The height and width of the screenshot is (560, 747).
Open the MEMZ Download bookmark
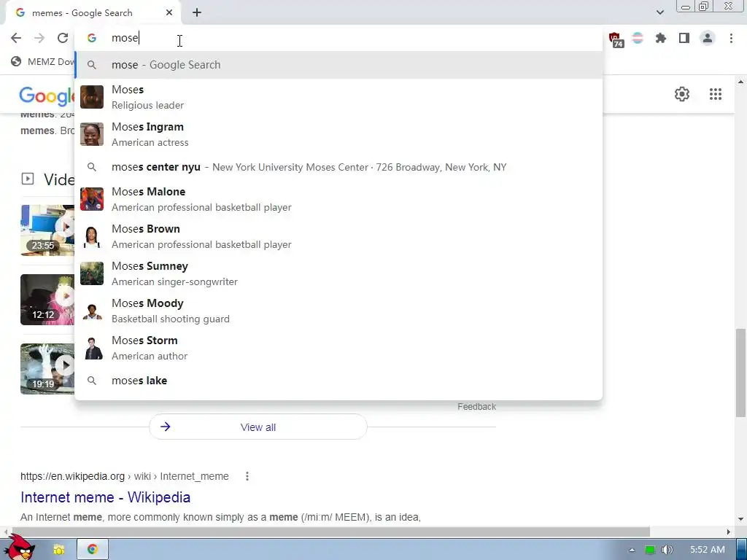click(43, 61)
